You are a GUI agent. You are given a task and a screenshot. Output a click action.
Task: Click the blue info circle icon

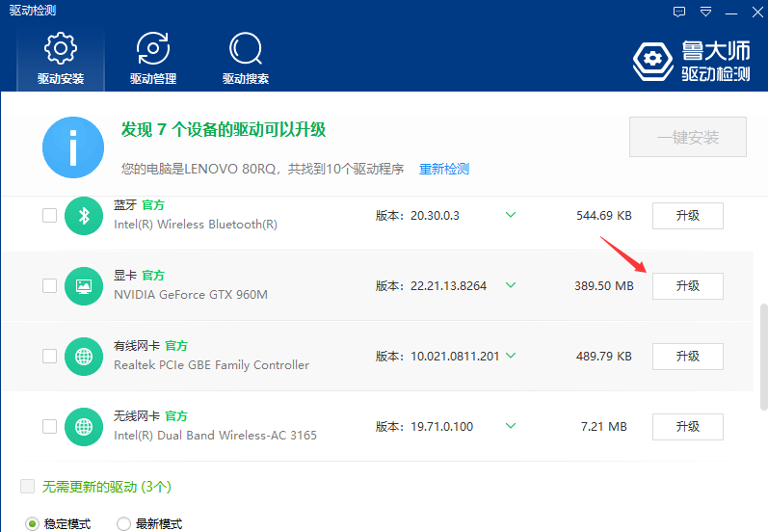pyautogui.click(x=73, y=147)
